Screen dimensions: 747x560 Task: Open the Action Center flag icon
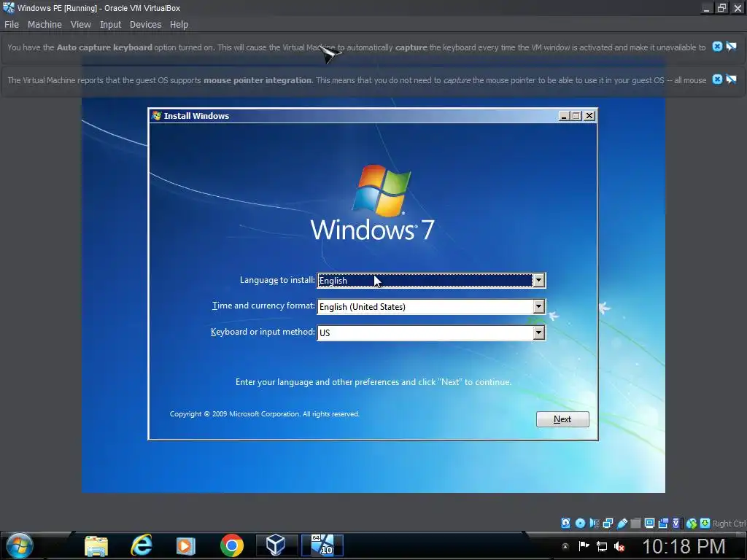pos(584,546)
